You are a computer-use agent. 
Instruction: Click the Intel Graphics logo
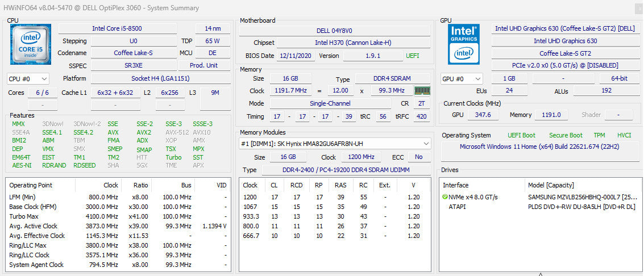[x=464, y=44]
